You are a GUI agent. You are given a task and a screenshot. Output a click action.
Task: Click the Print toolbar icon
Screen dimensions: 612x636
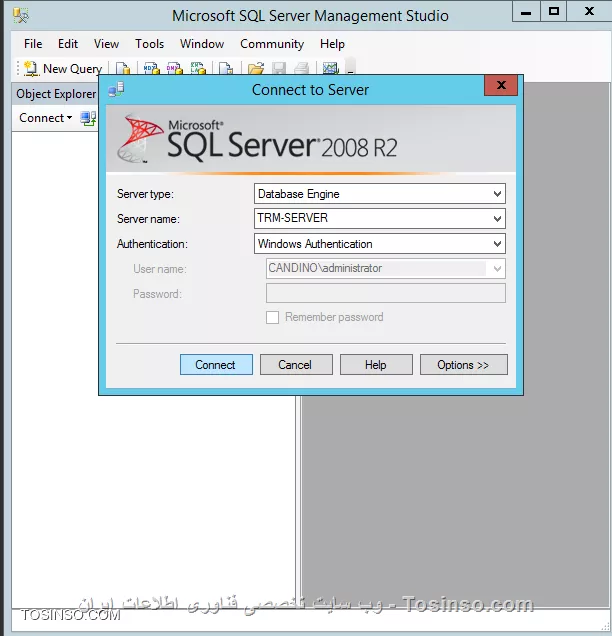[301, 69]
